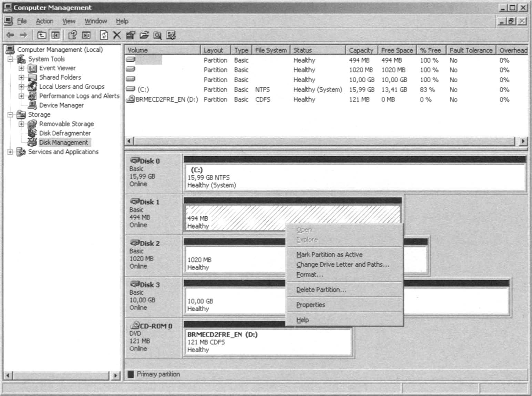Toggle the Show/Hide Console Tree button

[x=55, y=35]
